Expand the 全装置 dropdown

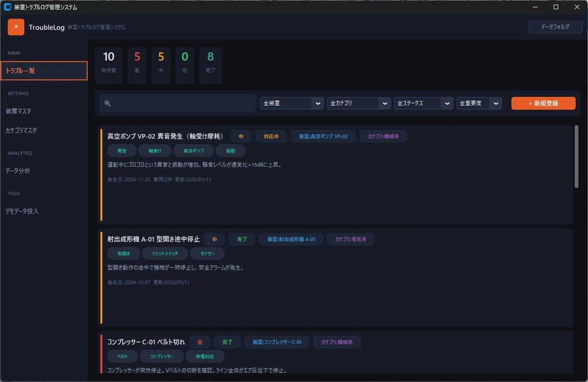click(x=292, y=103)
